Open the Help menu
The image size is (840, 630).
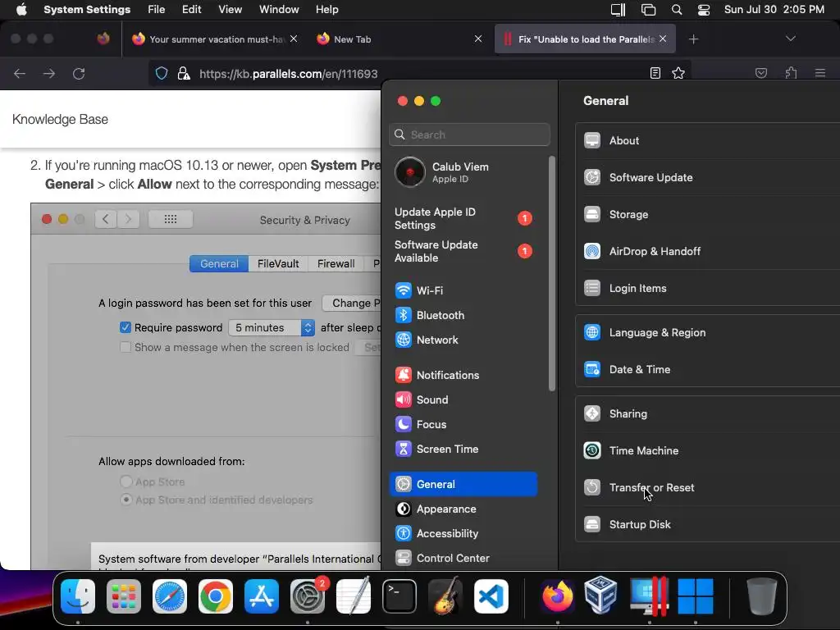tap(326, 10)
